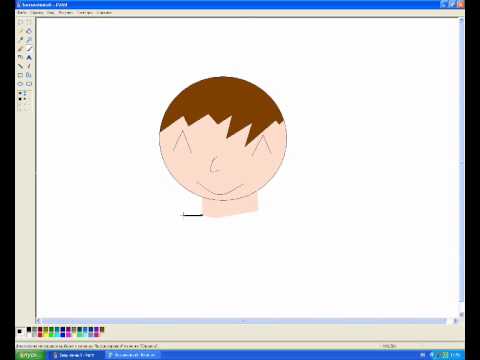Screen dimensions: 480x360
Task: Select the rectangular Select tool
Action: click(x=29, y=22)
